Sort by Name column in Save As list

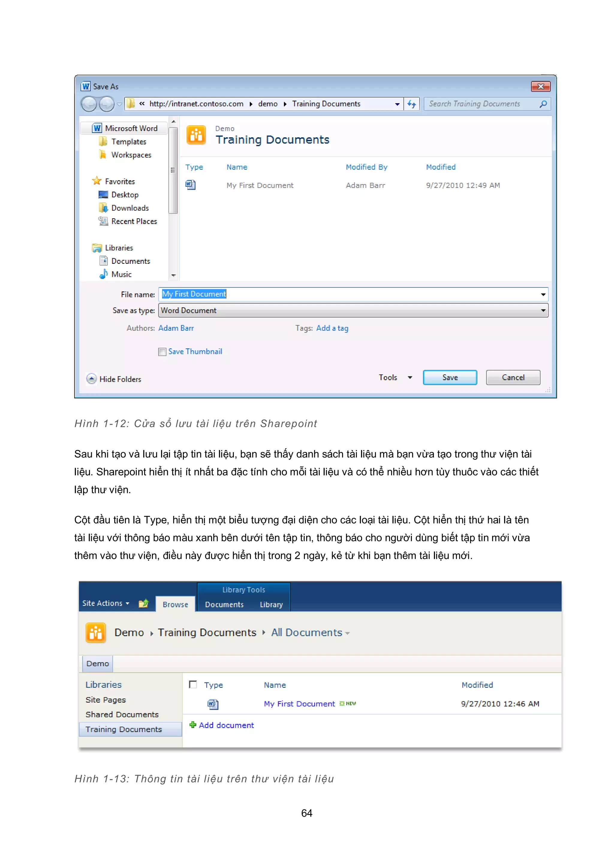[237, 167]
